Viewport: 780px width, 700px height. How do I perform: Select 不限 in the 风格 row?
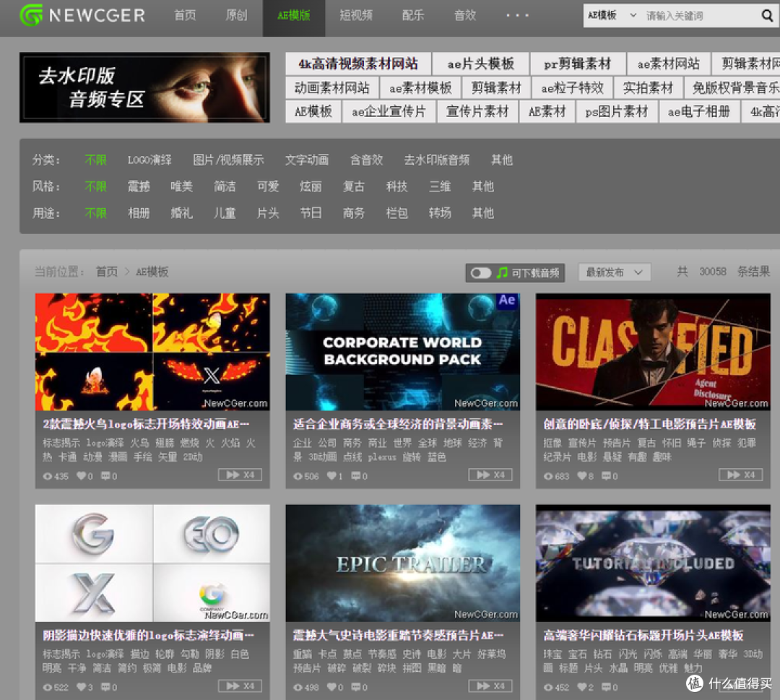[95, 186]
